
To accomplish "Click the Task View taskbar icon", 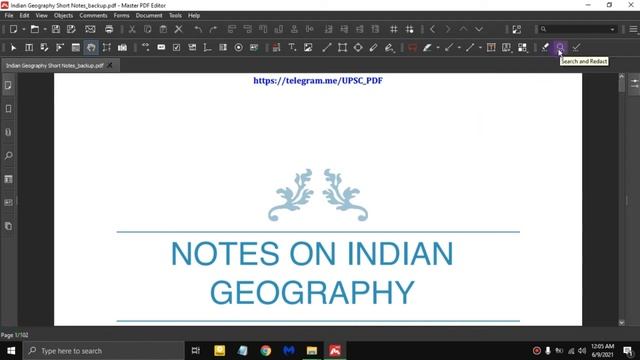I will (196, 351).
